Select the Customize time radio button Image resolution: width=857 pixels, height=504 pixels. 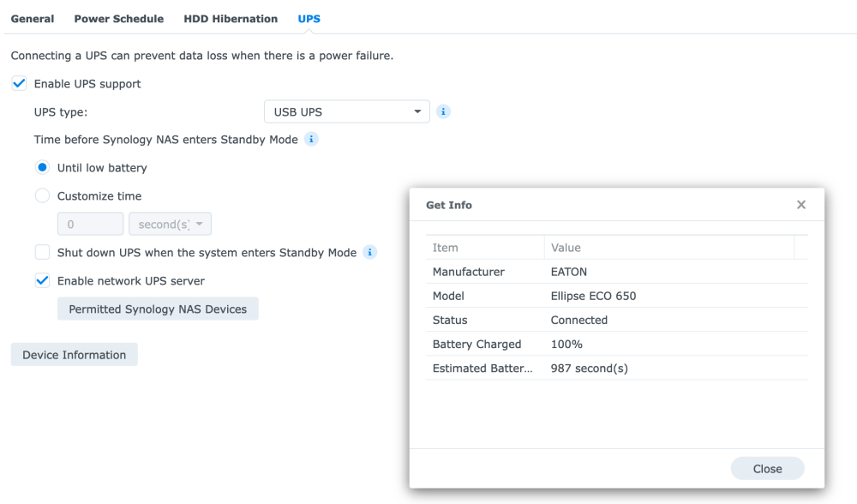click(42, 196)
